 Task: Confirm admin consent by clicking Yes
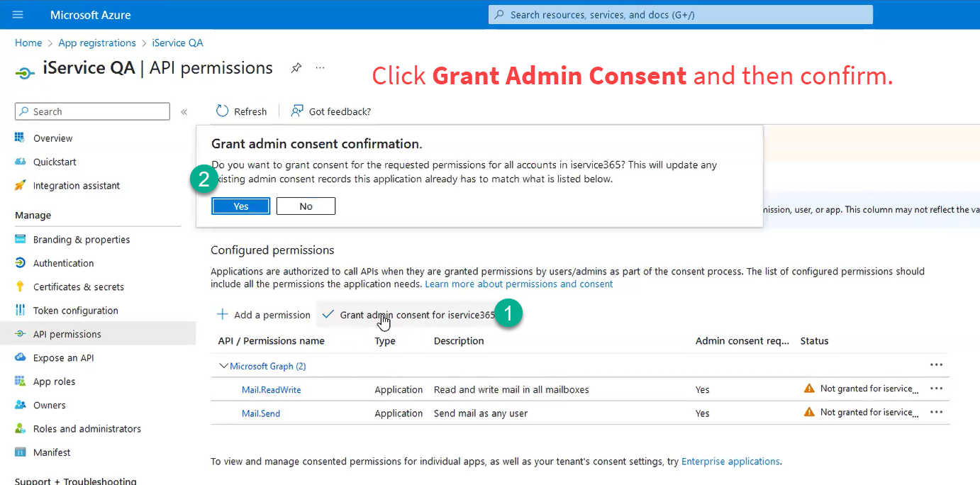(241, 206)
